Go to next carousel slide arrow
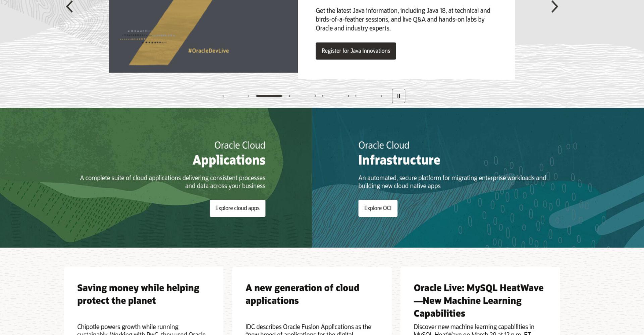 click(x=555, y=6)
